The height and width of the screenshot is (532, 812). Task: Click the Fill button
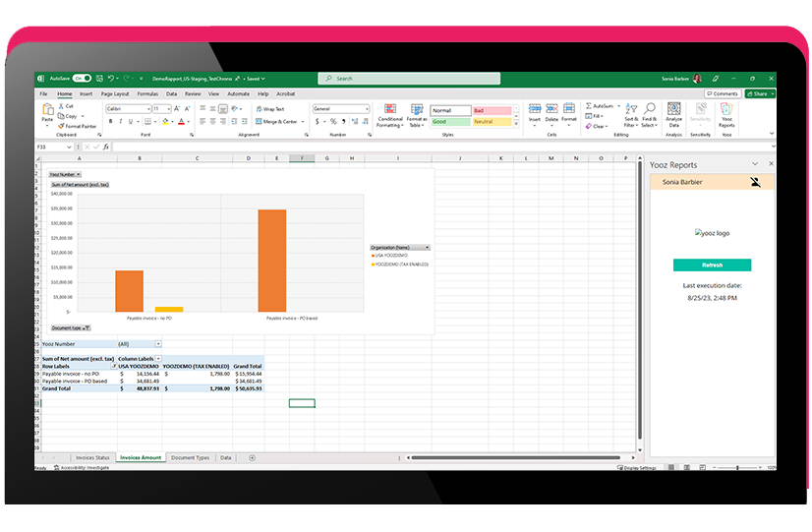594,116
